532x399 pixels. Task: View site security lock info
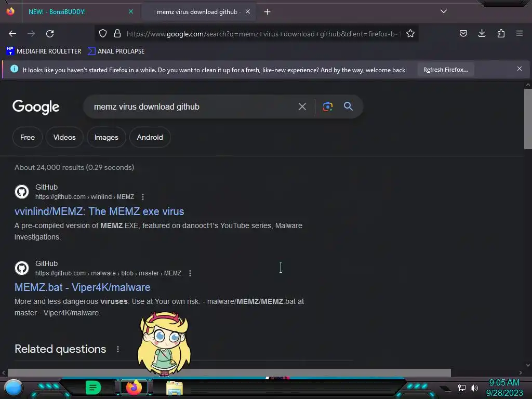click(x=117, y=33)
